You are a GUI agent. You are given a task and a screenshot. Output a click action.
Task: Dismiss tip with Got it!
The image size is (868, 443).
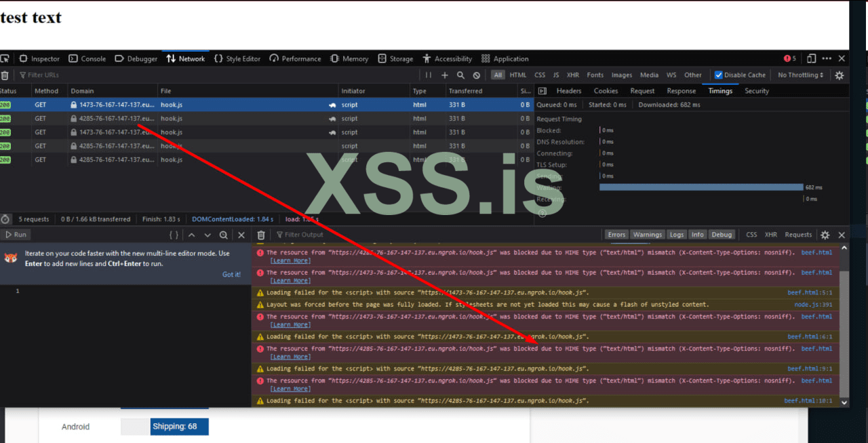coord(231,274)
